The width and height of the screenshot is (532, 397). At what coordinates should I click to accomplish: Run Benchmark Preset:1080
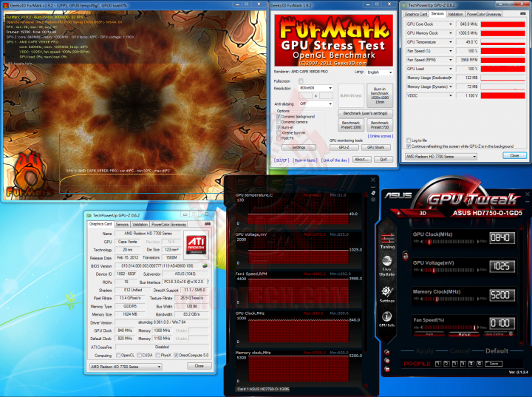pyautogui.click(x=351, y=125)
